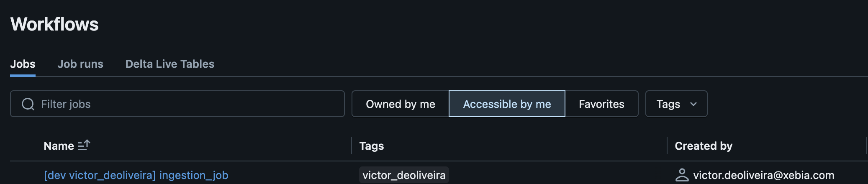Click the sort ascending icon beside Name
This screenshot has height=184, width=868.
84,145
